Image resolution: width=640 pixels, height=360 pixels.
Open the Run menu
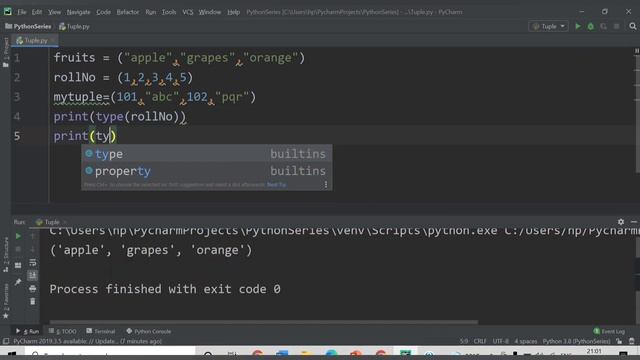151,12
